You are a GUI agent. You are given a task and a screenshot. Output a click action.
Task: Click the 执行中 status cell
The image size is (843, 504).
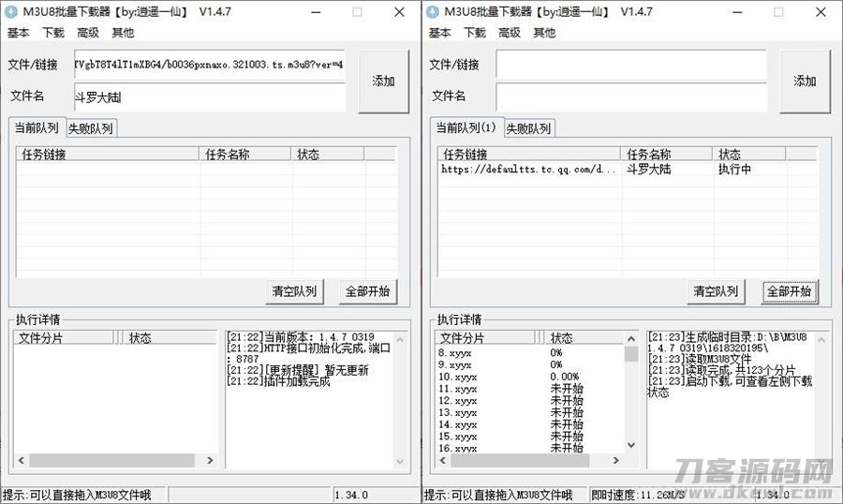pos(734,170)
